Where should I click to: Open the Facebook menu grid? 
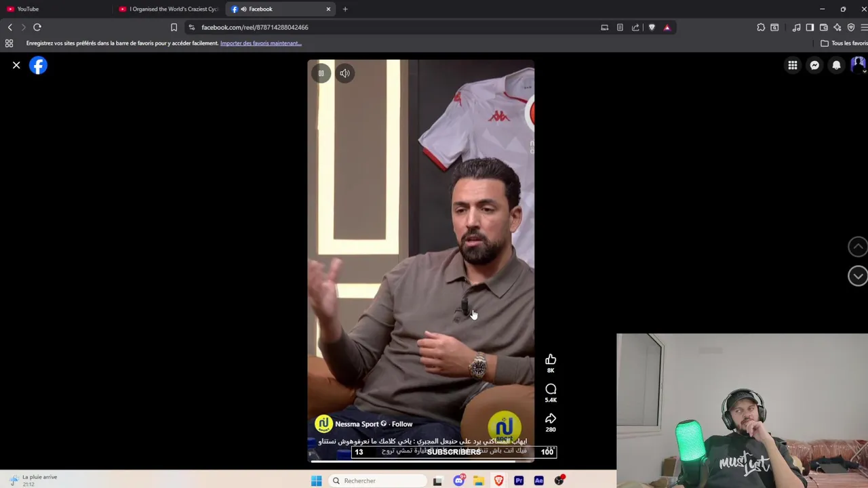pyautogui.click(x=793, y=66)
